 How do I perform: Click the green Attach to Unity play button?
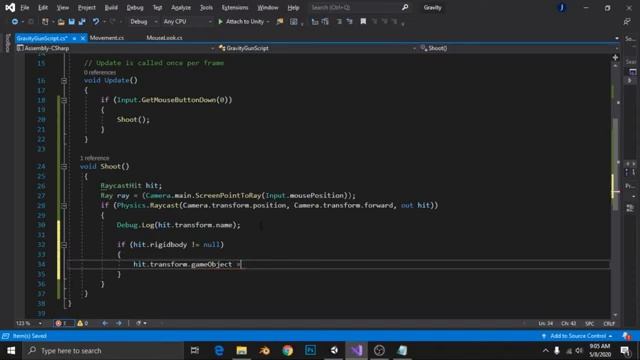pyautogui.click(x=220, y=22)
